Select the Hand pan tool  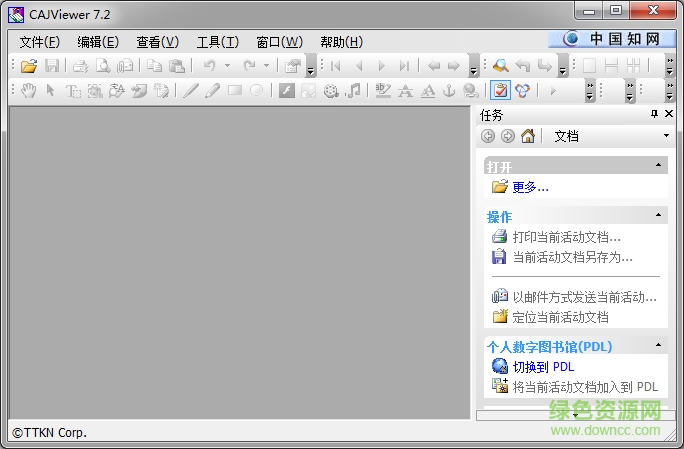pyautogui.click(x=29, y=91)
